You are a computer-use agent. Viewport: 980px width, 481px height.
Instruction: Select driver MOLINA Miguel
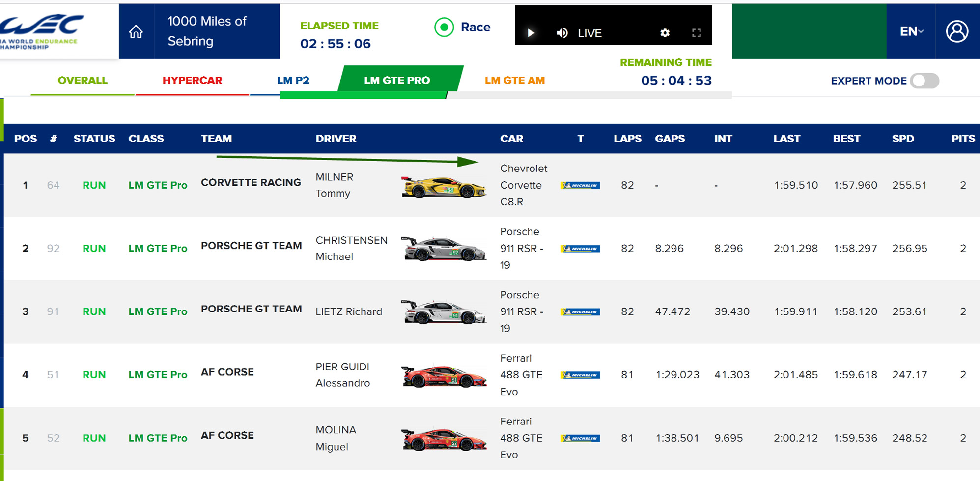pyautogui.click(x=336, y=438)
